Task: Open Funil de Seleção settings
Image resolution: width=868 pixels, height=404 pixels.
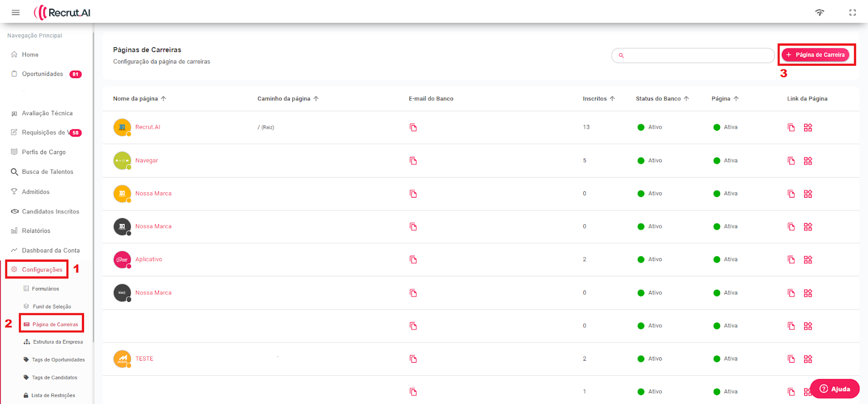Action: 52,307
